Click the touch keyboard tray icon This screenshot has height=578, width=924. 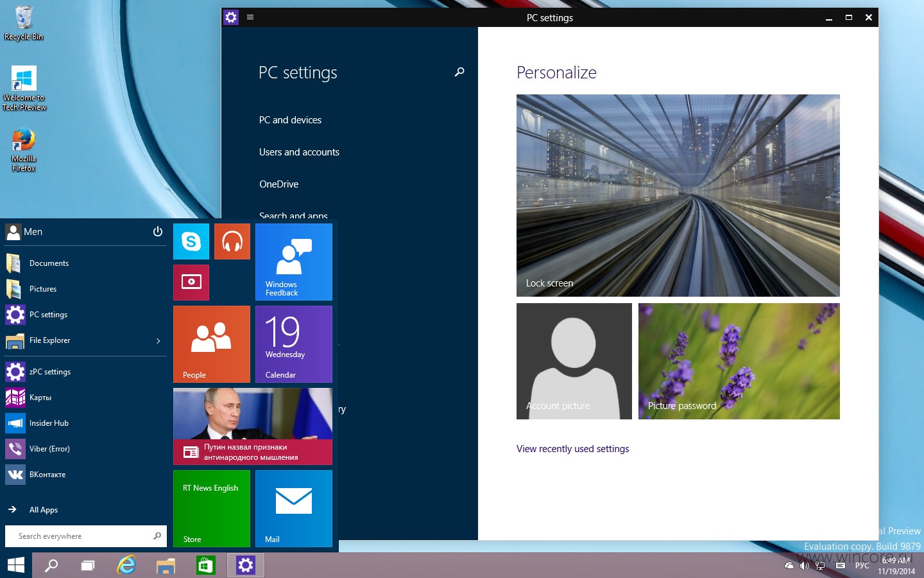point(841,566)
